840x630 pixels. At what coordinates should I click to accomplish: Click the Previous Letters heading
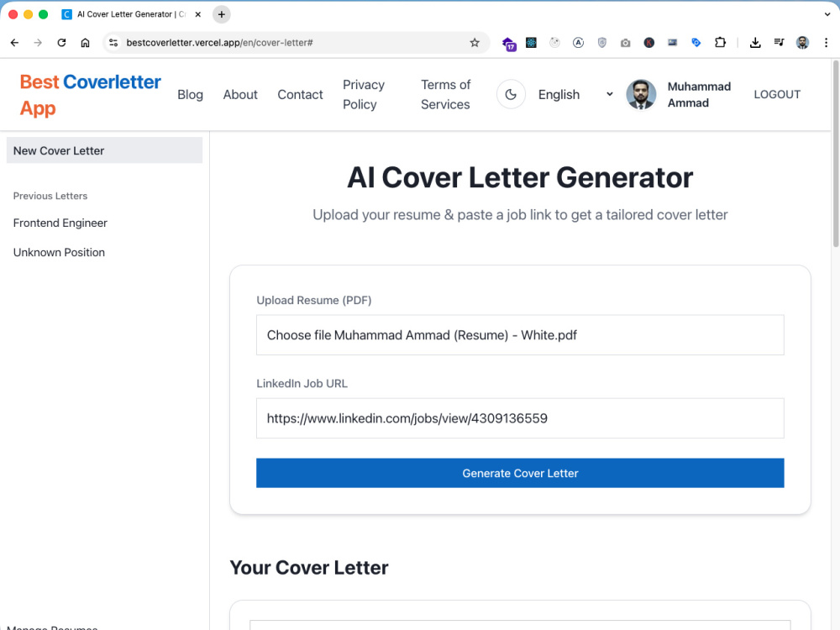50,196
